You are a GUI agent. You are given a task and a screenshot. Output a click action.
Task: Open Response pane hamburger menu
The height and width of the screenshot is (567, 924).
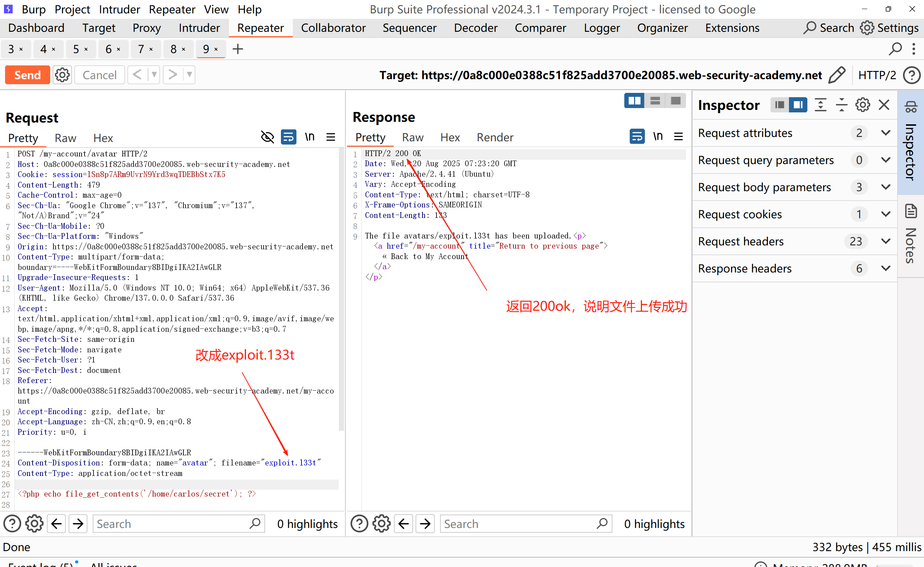(x=678, y=136)
